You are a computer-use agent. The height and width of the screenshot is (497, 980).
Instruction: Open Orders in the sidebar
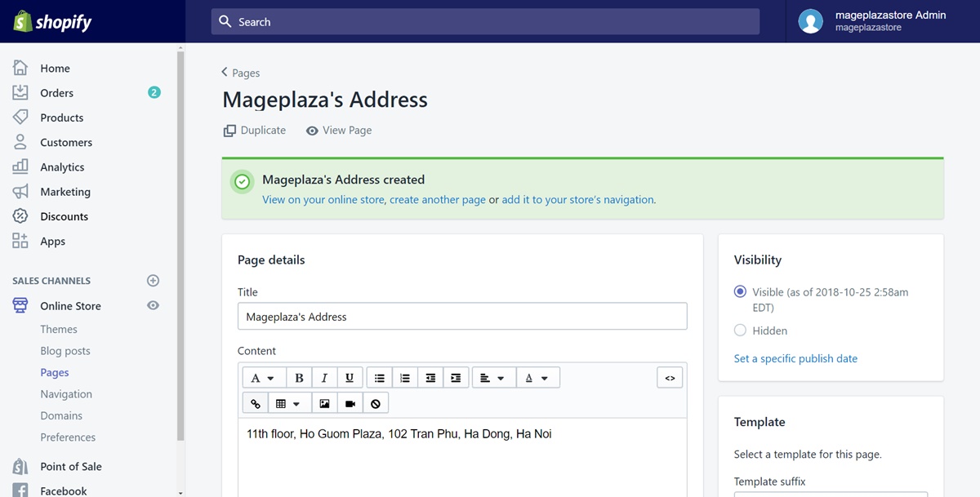56,93
